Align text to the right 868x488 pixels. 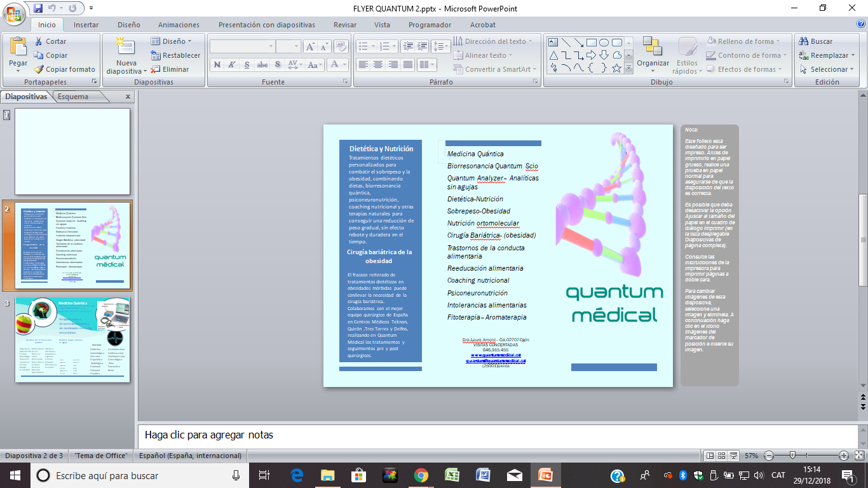click(393, 65)
